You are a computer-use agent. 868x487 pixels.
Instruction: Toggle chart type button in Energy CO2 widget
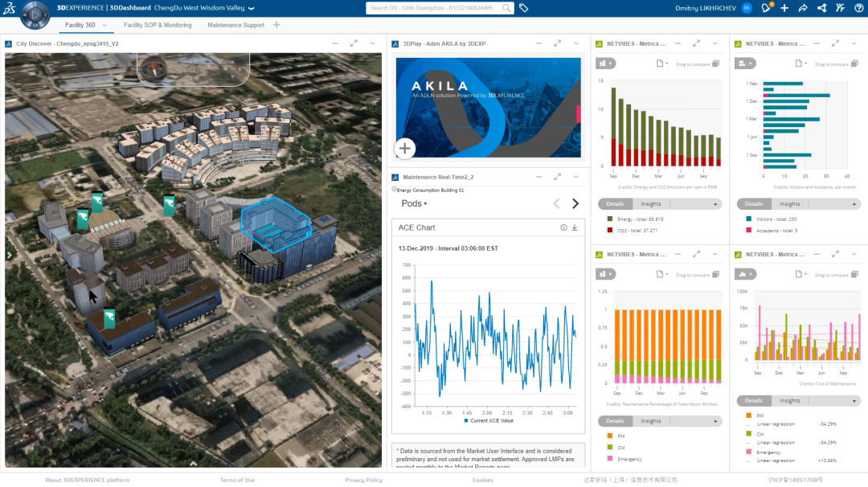coord(606,63)
